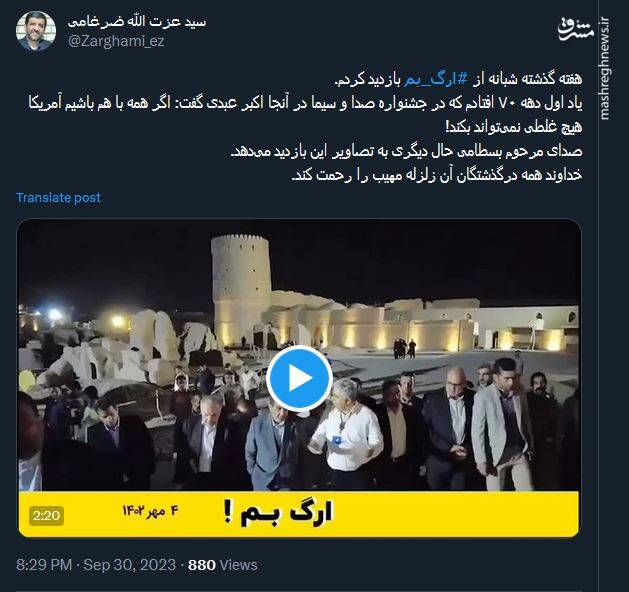Viewport: 629px width, 592px height.
Task: Open the @Zarghami_ez handle link
Action: coord(116,41)
